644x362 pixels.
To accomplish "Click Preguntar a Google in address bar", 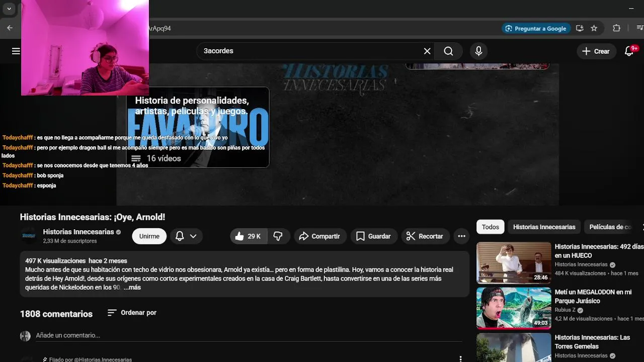I will pyautogui.click(x=536, y=29).
